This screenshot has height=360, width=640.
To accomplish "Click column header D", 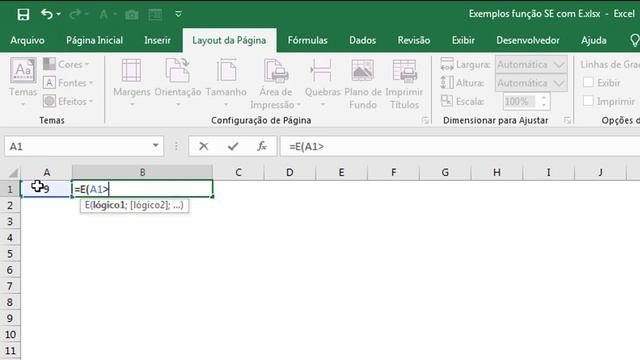I will (290, 172).
